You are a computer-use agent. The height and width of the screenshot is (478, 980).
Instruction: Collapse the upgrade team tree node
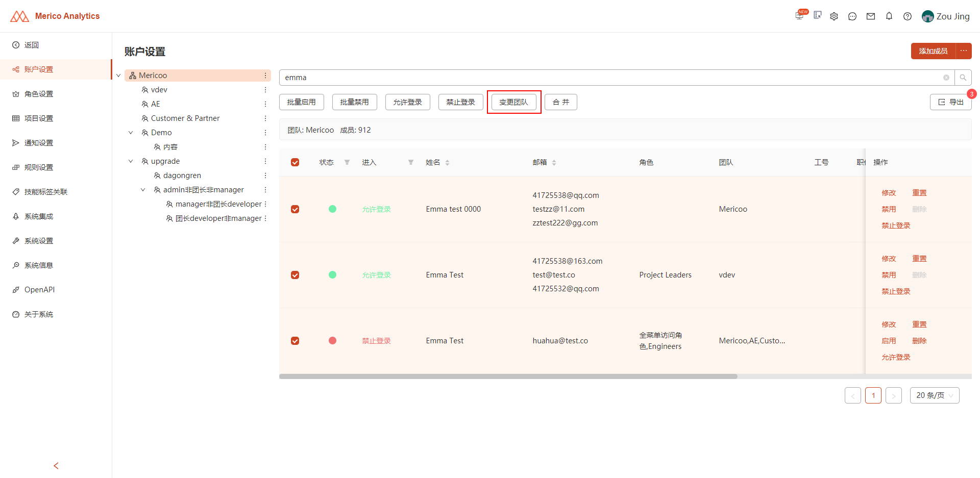point(131,161)
